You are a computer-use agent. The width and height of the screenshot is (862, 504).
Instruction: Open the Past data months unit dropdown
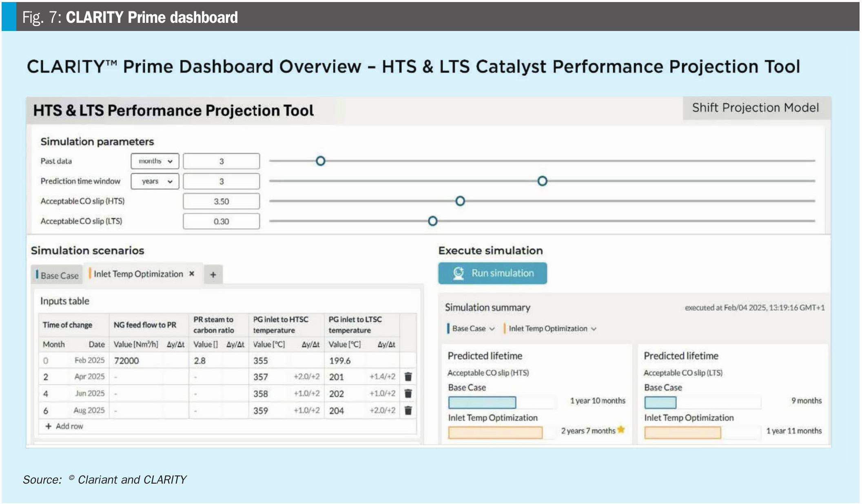coord(155,161)
